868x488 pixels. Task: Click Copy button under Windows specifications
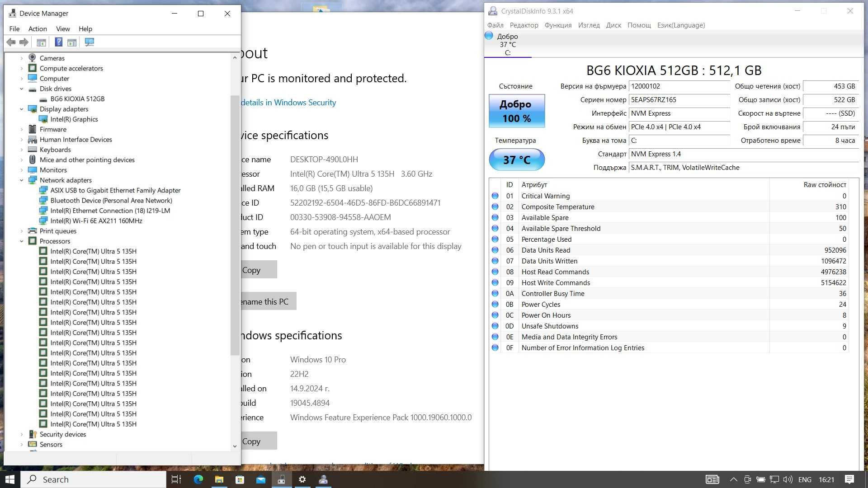pos(258,441)
